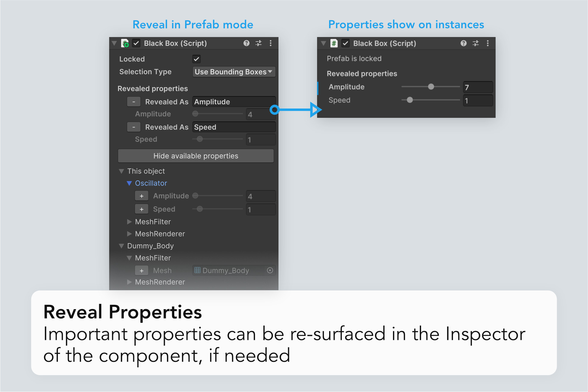
Task: Click the Amplitude slider handle on the instance
Action: point(431,87)
